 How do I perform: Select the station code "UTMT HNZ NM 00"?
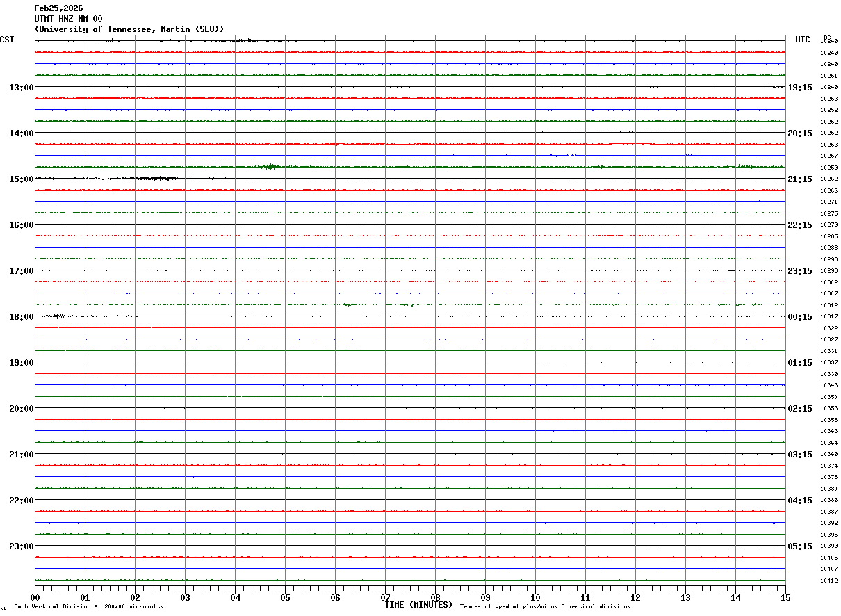[x=68, y=19]
